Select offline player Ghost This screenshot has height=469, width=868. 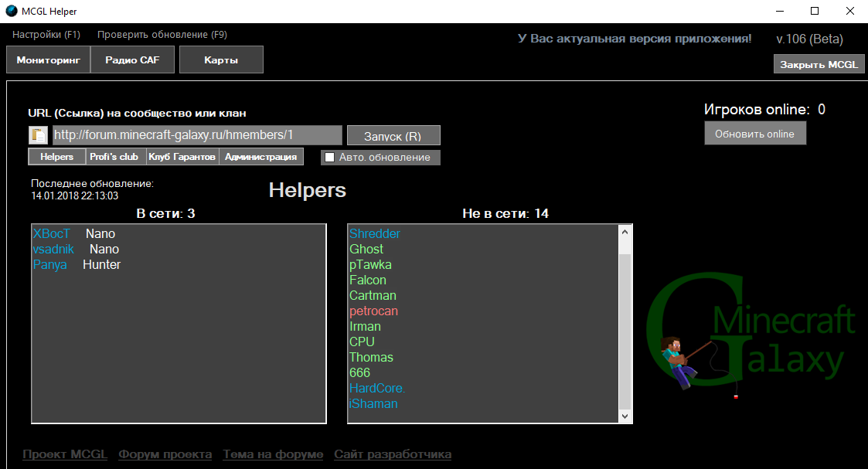tap(366, 249)
